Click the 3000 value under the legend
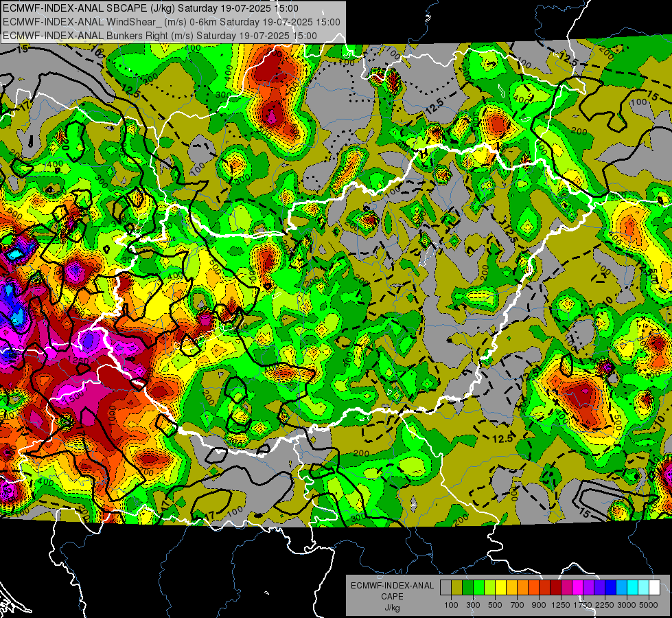This screenshot has width=672, height=618. click(627, 605)
